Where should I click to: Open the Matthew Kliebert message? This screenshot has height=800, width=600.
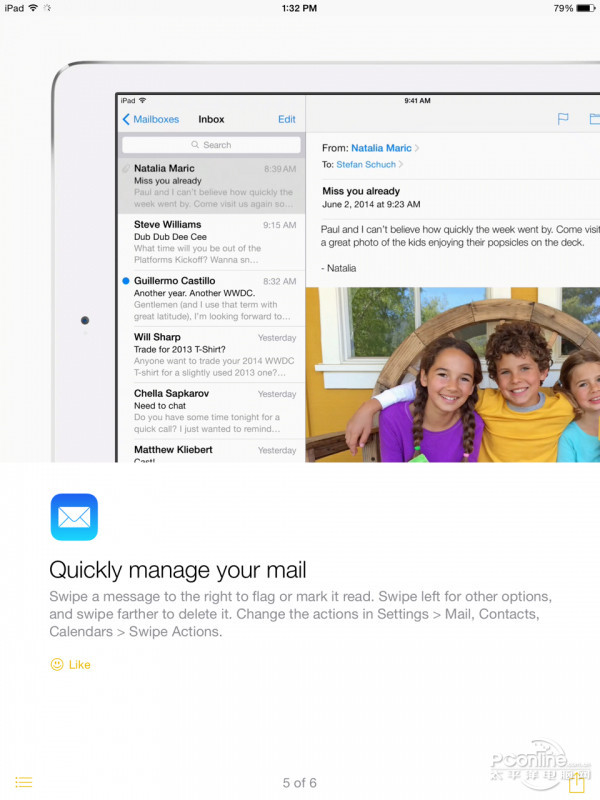211,451
